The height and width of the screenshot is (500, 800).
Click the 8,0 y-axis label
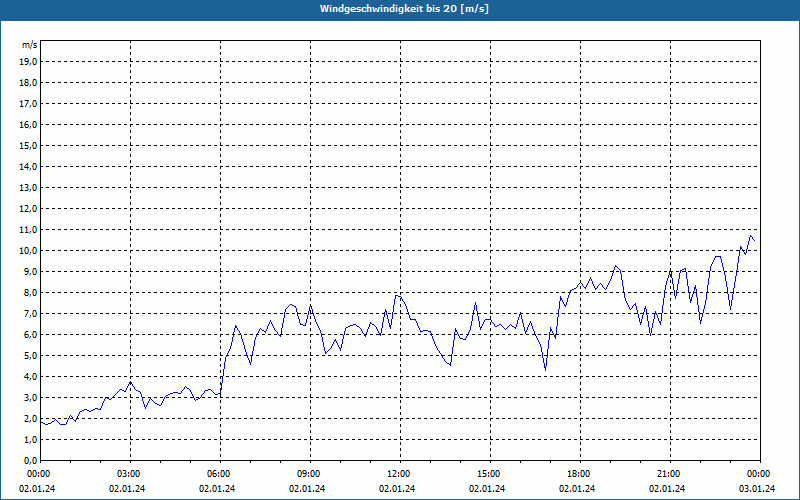pyautogui.click(x=30, y=292)
